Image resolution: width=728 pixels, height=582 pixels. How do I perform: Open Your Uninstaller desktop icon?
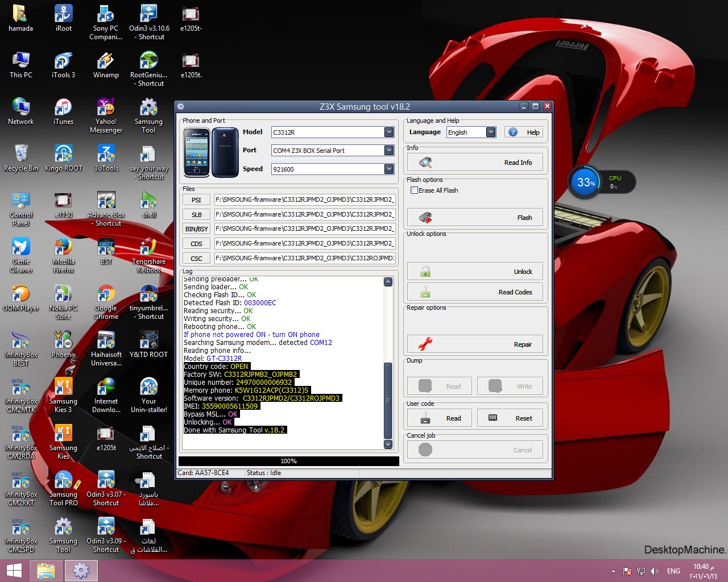(149, 395)
